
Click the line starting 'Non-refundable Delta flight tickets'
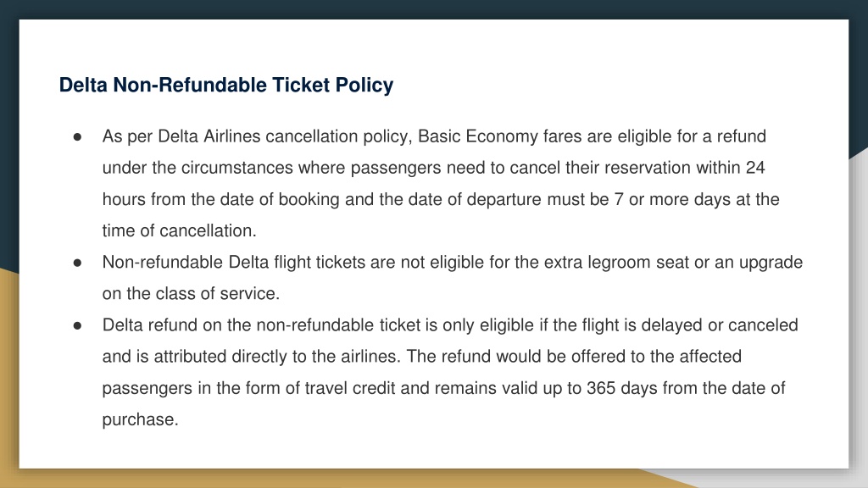pyautogui.click(x=453, y=263)
